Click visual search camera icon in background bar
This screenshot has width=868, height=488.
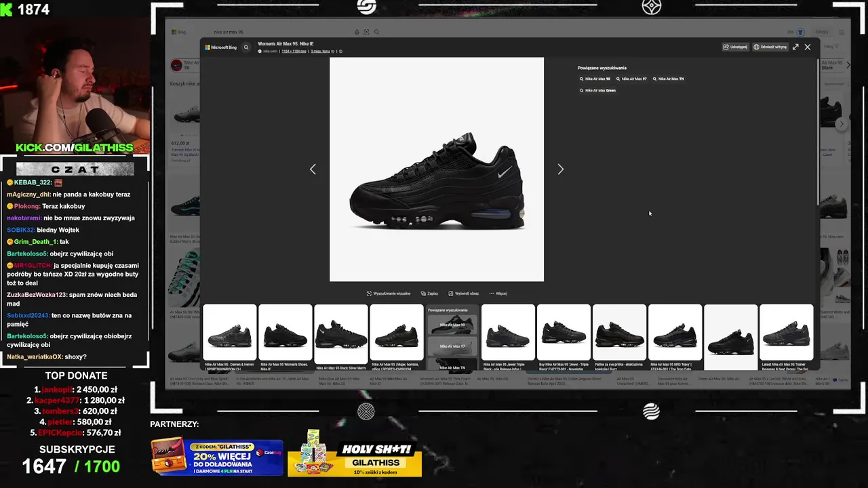(x=367, y=32)
